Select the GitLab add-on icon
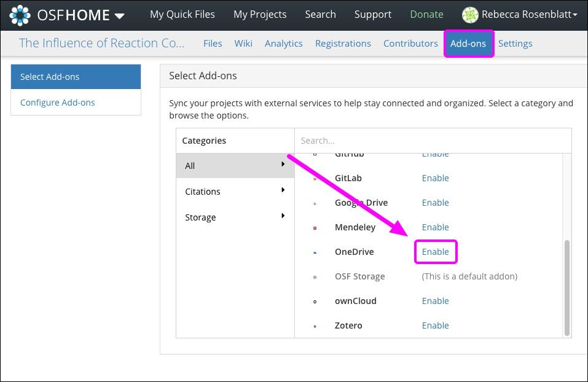The width and height of the screenshot is (588, 382). pos(316,178)
